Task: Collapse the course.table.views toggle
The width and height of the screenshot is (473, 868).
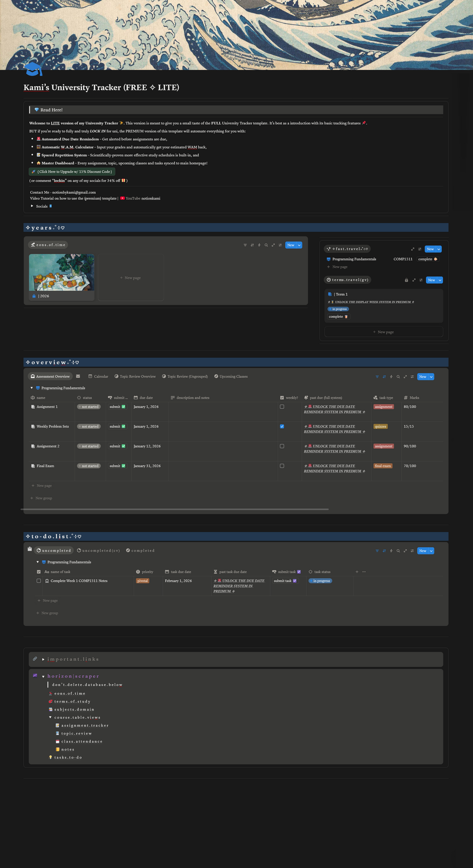Action: [x=50, y=718]
